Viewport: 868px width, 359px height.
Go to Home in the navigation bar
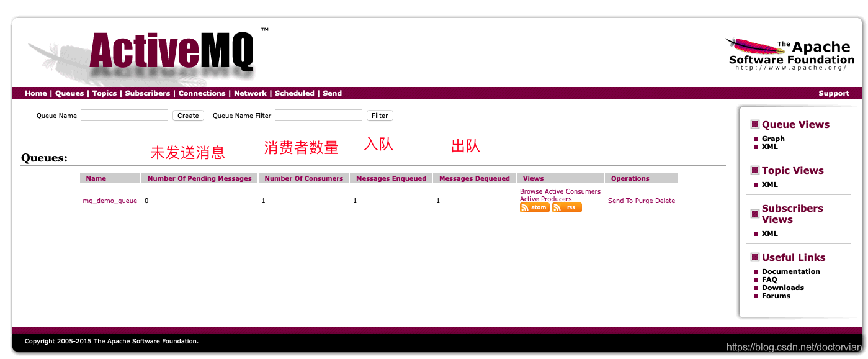tap(36, 93)
